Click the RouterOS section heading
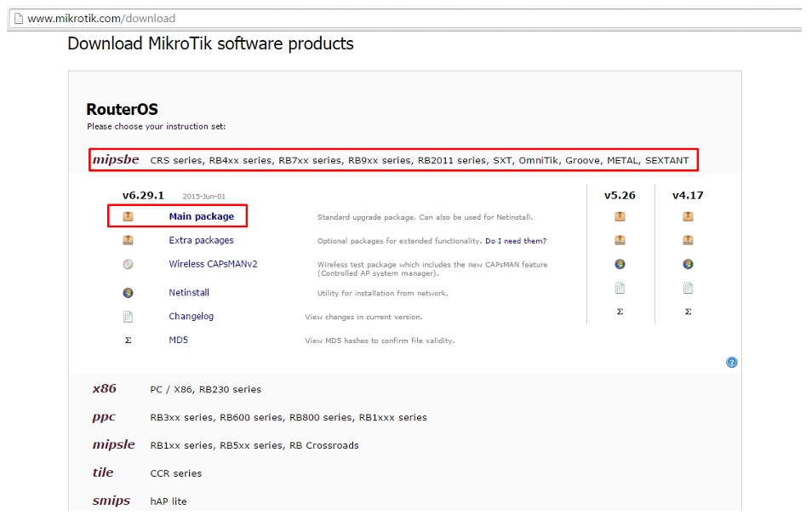812x521 pixels. [123, 109]
